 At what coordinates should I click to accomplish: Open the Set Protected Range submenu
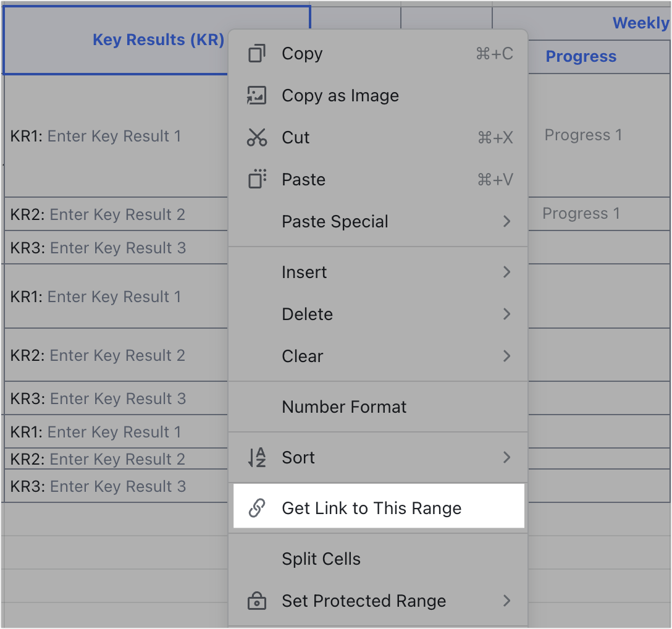(506, 601)
